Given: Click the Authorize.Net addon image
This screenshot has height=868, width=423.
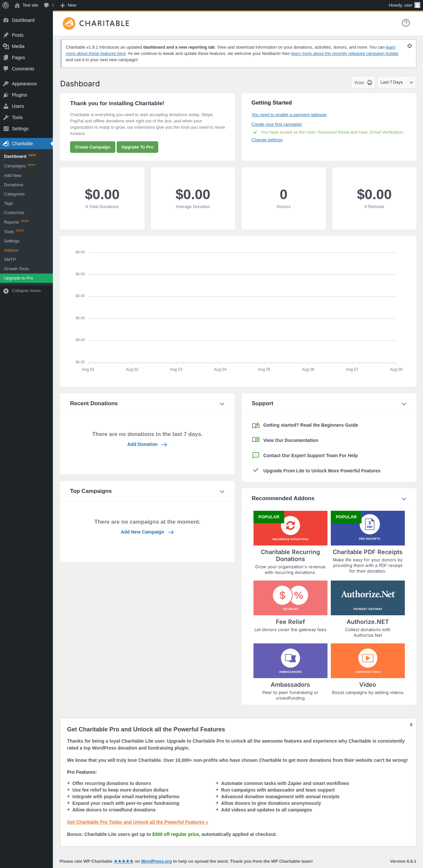Looking at the screenshot, I should (x=368, y=598).
